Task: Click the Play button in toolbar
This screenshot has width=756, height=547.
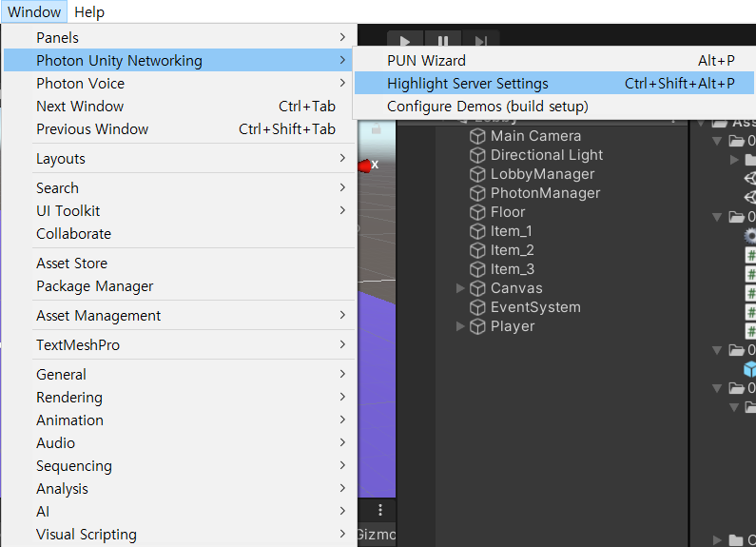Action: click(x=405, y=40)
